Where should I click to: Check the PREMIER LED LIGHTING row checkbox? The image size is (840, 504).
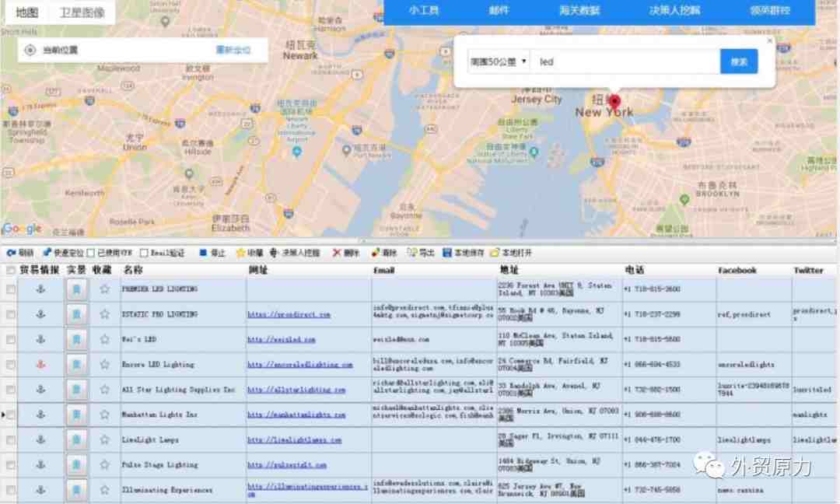point(11,289)
